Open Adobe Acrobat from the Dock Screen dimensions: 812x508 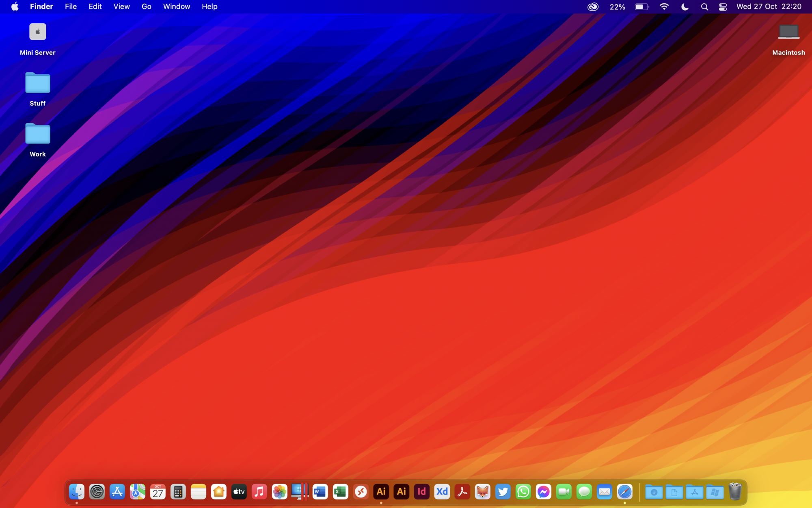point(462,492)
